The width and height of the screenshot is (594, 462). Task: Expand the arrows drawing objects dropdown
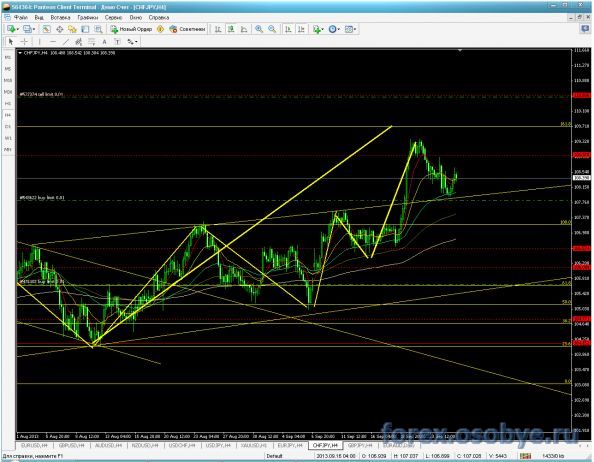click(x=133, y=42)
